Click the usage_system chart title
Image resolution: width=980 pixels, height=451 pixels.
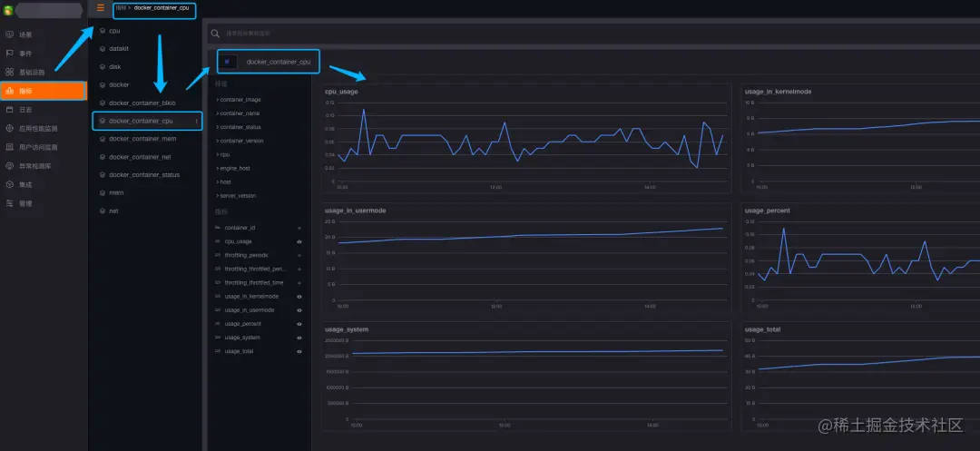point(347,329)
